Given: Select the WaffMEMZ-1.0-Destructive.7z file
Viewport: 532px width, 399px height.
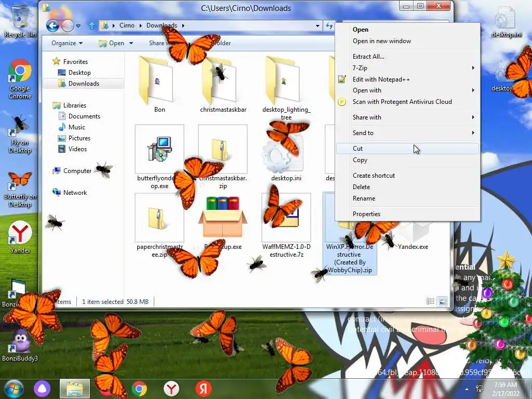Looking at the screenshot, I should pyautogui.click(x=286, y=225).
